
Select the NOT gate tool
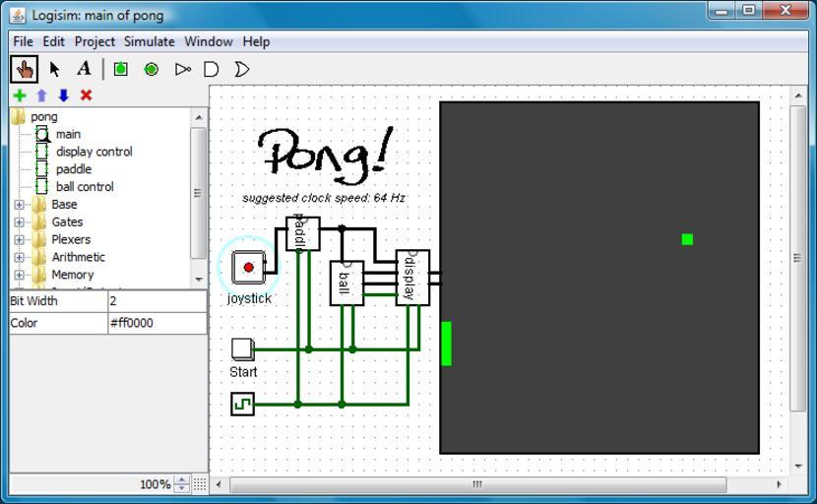[x=182, y=69]
